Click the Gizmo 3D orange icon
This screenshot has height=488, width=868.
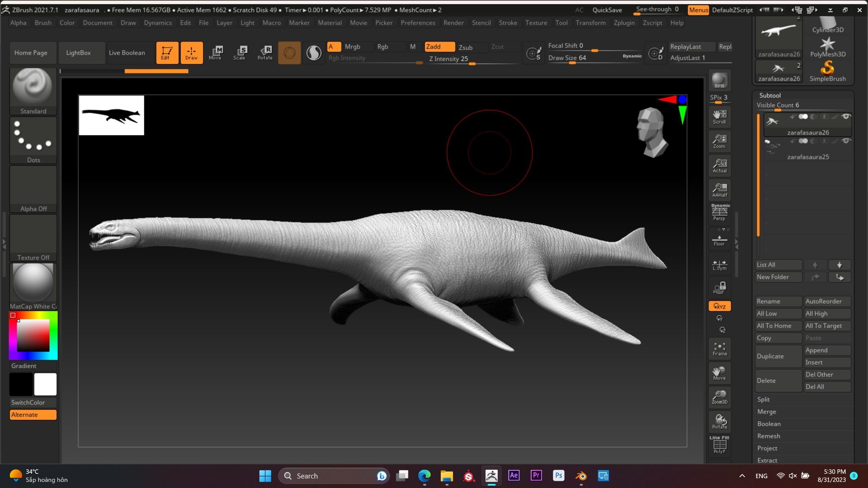[x=289, y=53]
